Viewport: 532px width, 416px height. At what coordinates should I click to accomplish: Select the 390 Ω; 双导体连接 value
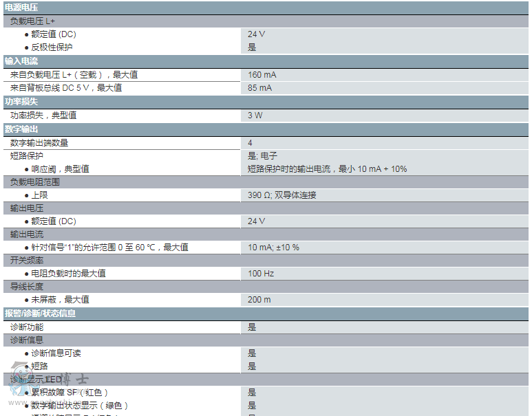282,195
